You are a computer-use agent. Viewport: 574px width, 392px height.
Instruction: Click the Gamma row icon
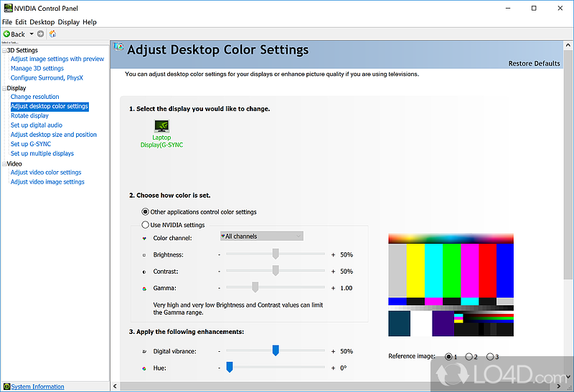point(144,289)
